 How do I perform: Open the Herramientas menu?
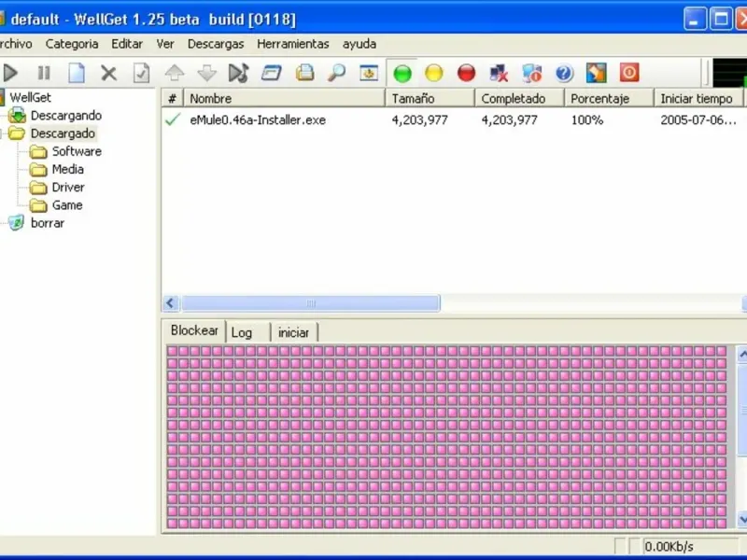click(293, 44)
